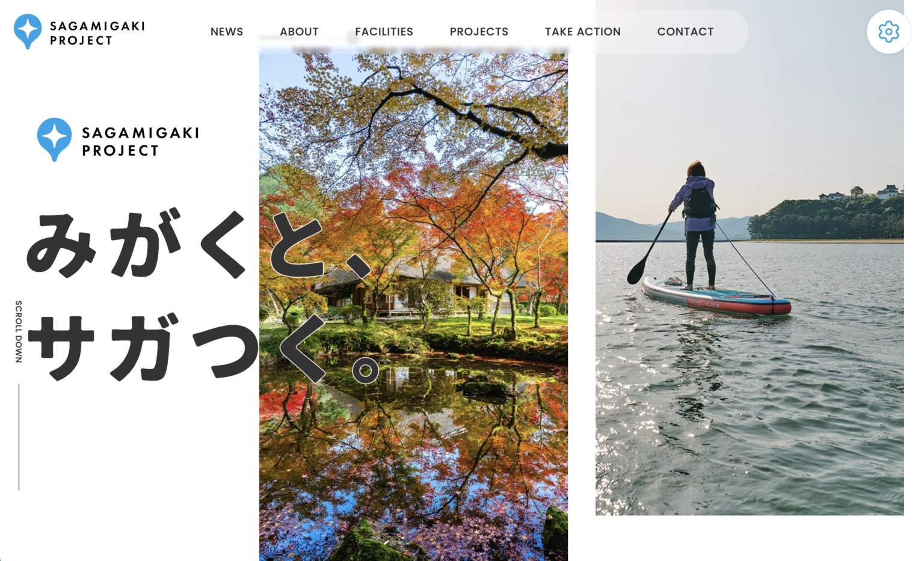Viewport: 924px width, 561px height.
Task: Open the NEWS menu item
Action: click(227, 32)
